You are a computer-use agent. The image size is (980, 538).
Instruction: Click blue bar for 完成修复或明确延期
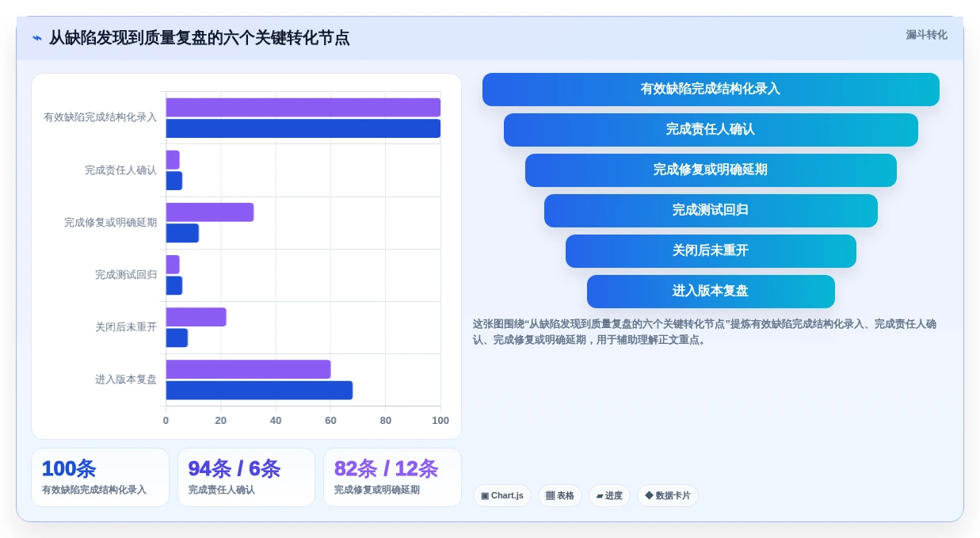(182, 233)
